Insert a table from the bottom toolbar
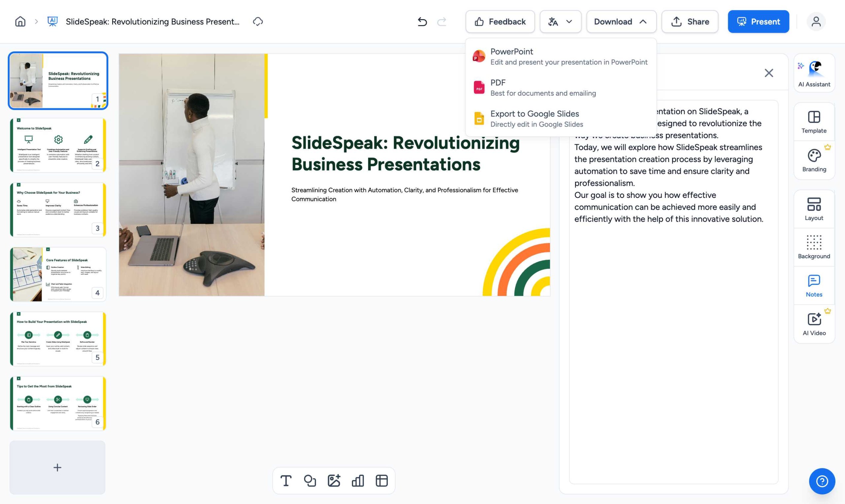This screenshot has height=504, width=845. (382, 481)
